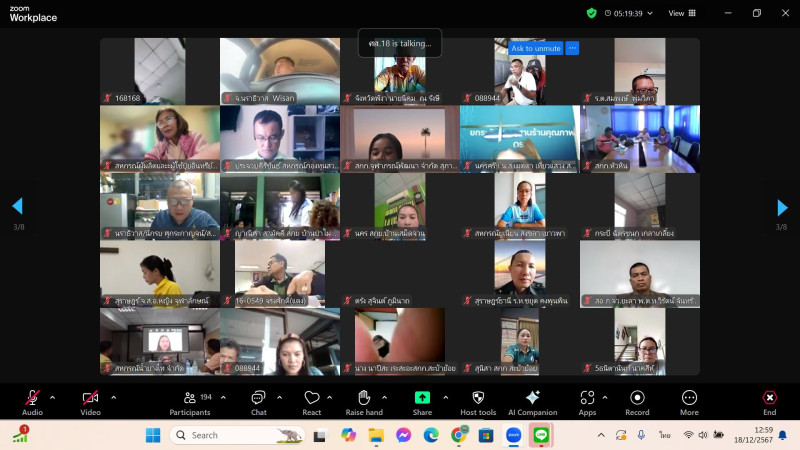Open Google Chrome from the taskbar
The height and width of the screenshot is (450, 800).
click(459, 435)
